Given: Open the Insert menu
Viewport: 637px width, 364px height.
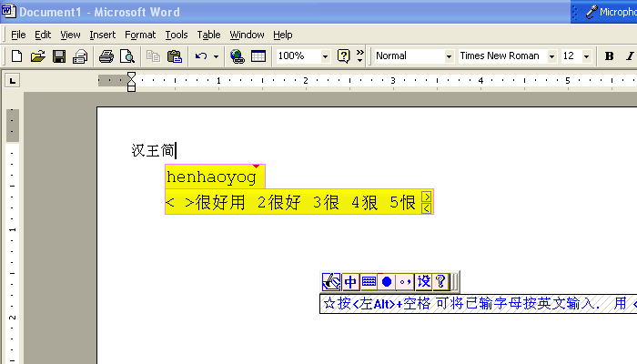Looking at the screenshot, I should click(x=102, y=35).
